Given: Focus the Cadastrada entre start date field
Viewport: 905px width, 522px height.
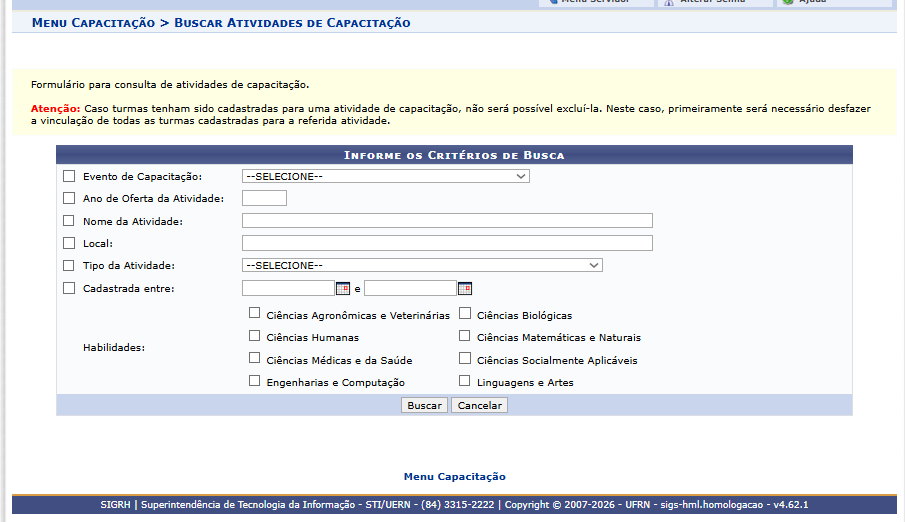Looking at the screenshot, I should [x=288, y=288].
